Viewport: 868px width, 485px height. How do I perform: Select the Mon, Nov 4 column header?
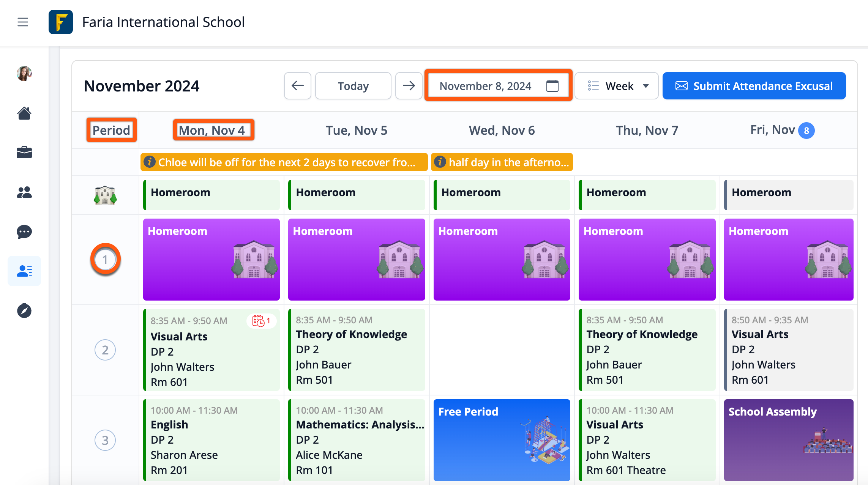[x=213, y=130]
